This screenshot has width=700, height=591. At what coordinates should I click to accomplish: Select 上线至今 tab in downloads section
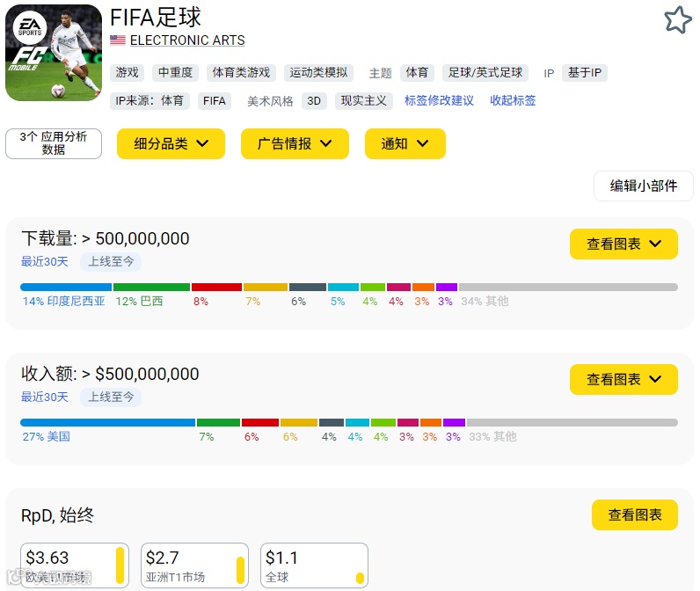111,261
